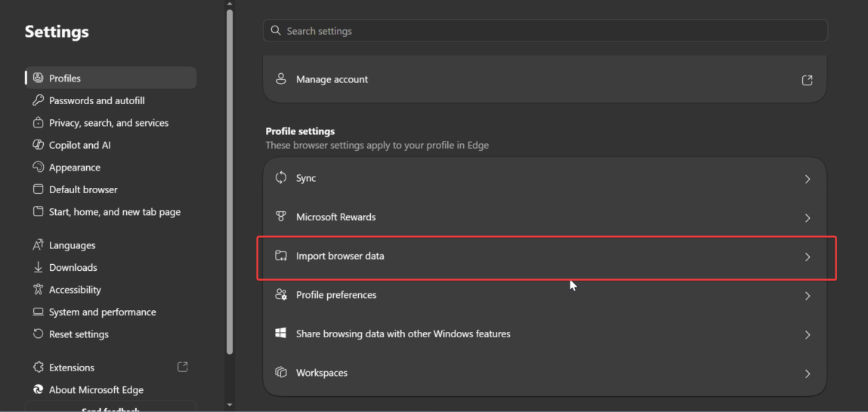Click the sidebar vertical scrollbar thumb

click(x=230, y=182)
